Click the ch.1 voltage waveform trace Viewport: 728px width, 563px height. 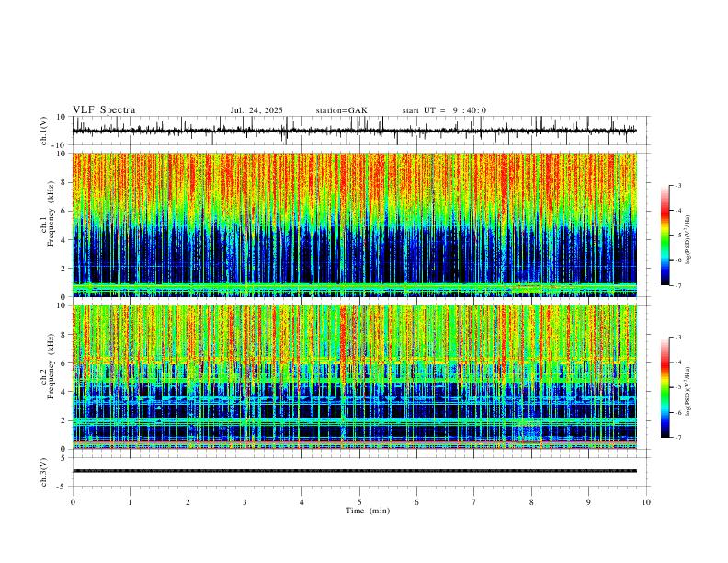(354, 131)
